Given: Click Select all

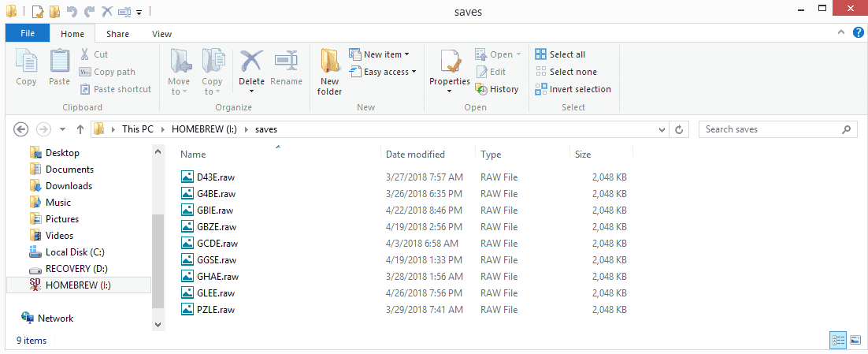Looking at the screenshot, I should click(x=560, y=54).
